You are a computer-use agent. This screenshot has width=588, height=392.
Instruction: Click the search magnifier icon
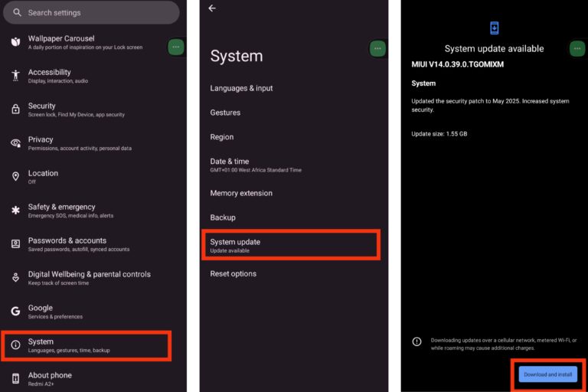tap(17, 13)
